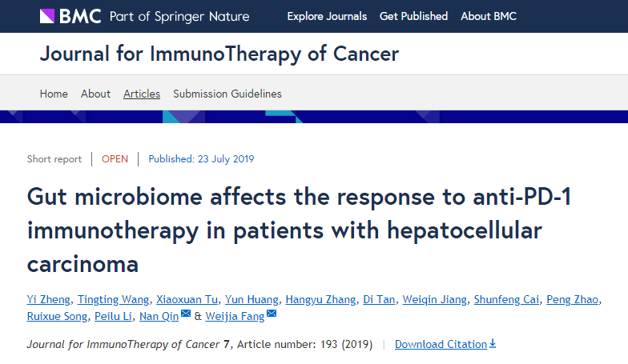Open the Explore Journals menu
The height and width of the screenshot is (364, 628).
pos(327,16)
